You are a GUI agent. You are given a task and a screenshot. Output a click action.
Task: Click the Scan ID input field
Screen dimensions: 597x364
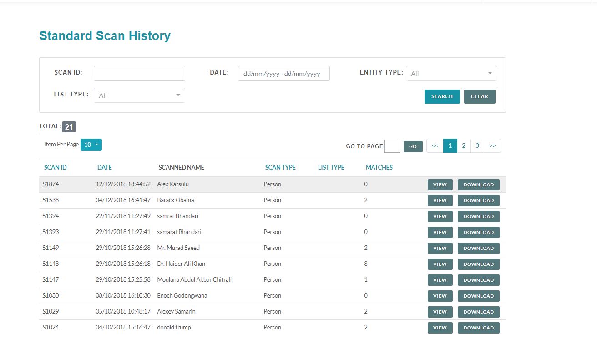tap(139, 74)
